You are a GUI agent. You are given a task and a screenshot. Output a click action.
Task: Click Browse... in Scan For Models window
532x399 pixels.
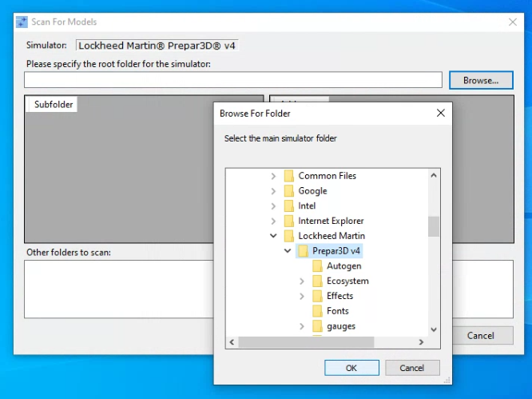(481, 80)
